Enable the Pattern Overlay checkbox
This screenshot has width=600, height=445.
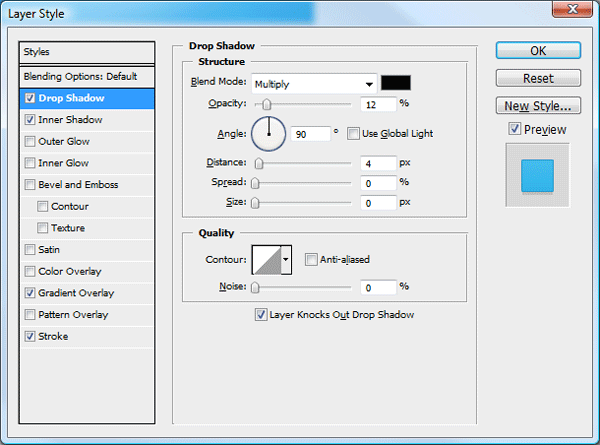coord(30,315)
